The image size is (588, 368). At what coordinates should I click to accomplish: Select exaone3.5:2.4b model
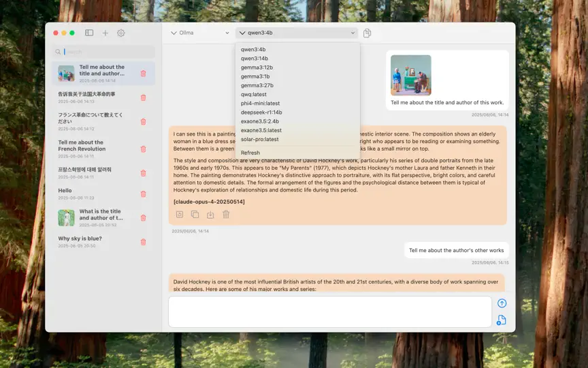point(298,122)
